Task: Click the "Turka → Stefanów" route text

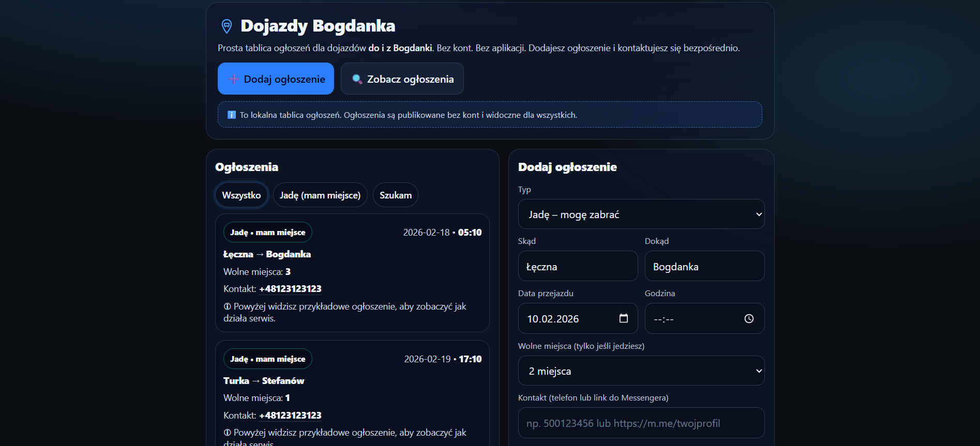Action: 264,380
